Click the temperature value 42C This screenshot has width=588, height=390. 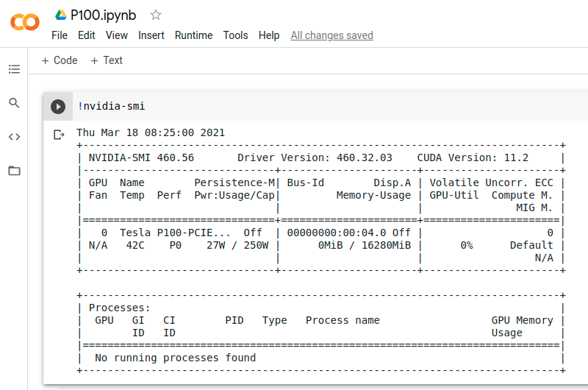click(x=135, y=245)
